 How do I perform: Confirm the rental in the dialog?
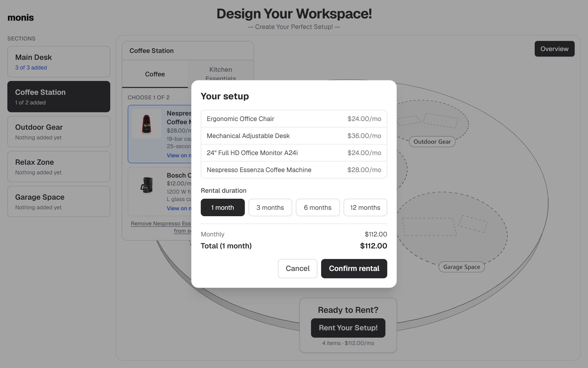coord(354,268)
